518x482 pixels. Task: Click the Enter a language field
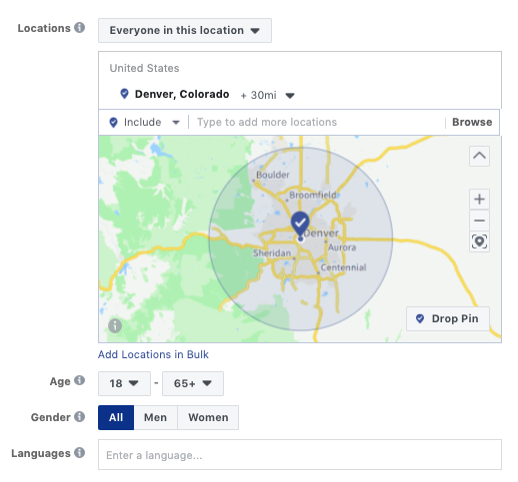click(300, 455)
